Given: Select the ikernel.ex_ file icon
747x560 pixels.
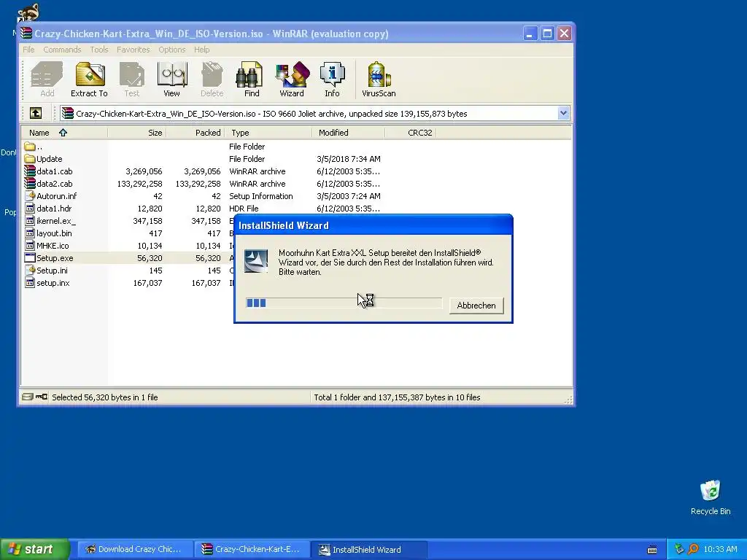Looking at the screenshot, I should click(30, 220).
